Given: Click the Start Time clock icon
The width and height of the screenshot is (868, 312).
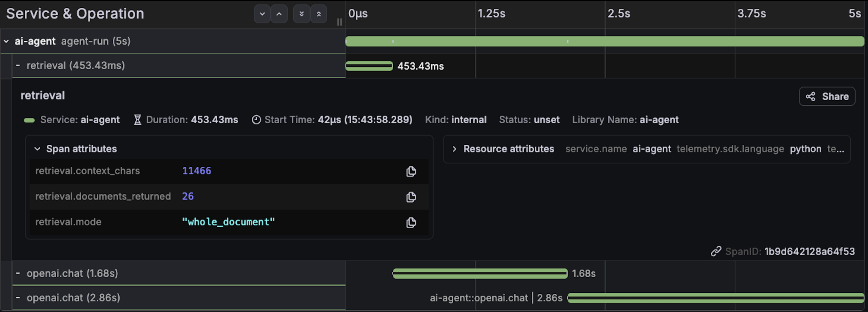Looking at the screenshot, I should click(x=256, y=120).
